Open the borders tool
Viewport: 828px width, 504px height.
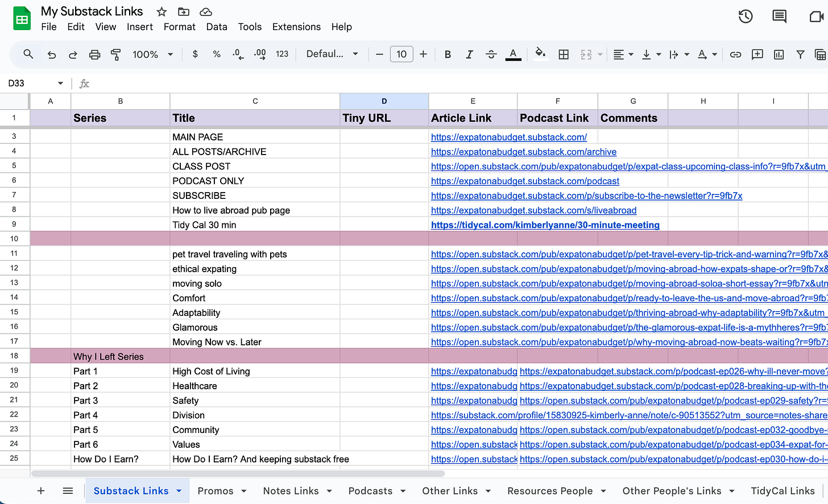coord(564,54)
